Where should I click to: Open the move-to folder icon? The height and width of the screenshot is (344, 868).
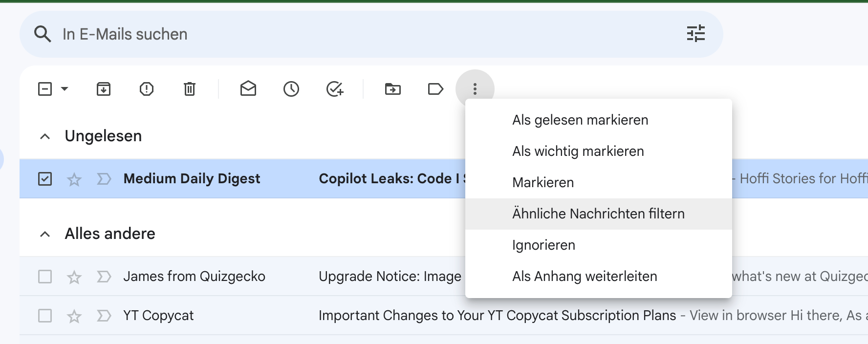point(393,89)
